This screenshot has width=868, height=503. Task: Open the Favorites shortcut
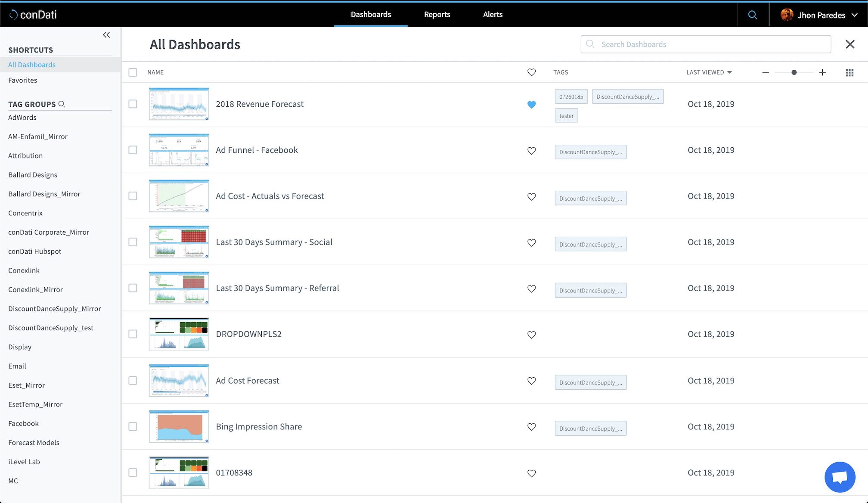22,80
